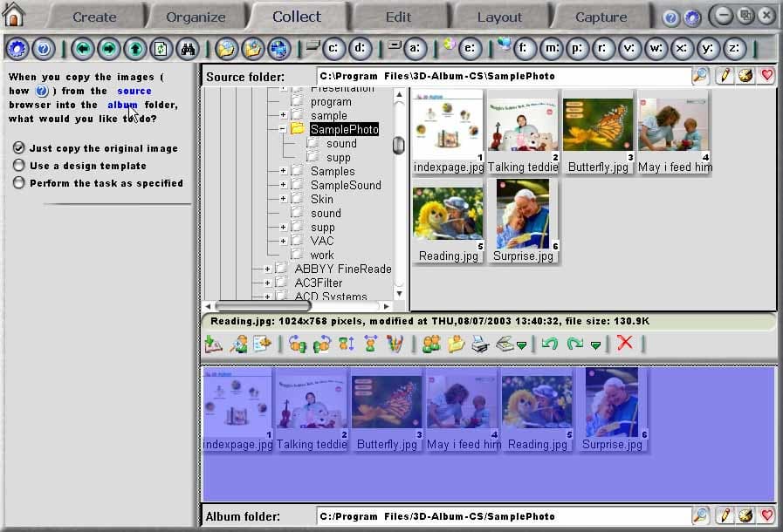Viewport: 783px width, 532px height.
Task: Select 'Just copy the original image'
Action: [18, 147]
